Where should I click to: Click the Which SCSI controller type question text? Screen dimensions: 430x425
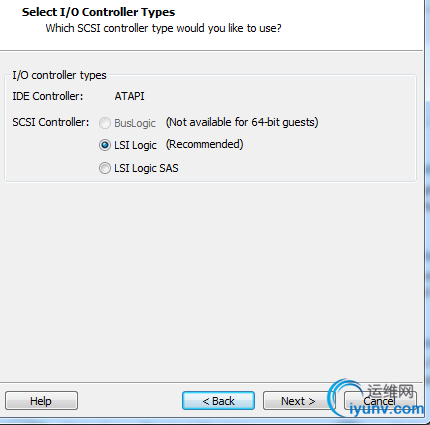coord(163,28)
